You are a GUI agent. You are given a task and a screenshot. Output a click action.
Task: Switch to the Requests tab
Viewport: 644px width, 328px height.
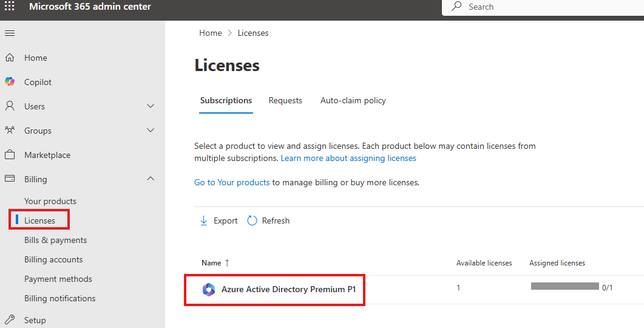[285, 101]
